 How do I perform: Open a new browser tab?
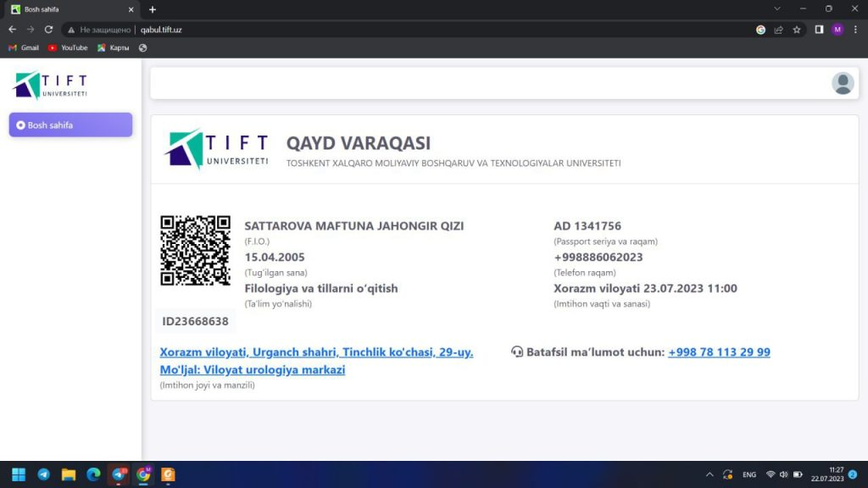[153, 9]
